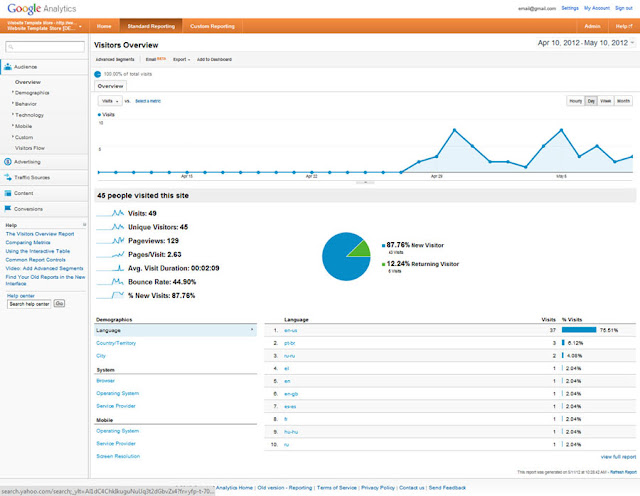The height and width of the screenshot is (496, 640).
Task: Click Select a metric link
Action: 148,101
